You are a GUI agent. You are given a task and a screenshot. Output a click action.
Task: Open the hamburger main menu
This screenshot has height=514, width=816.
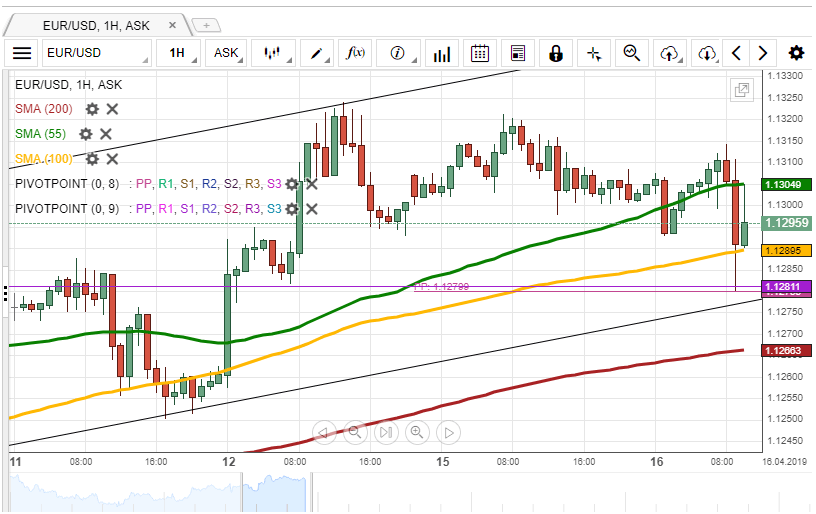pyautogui.click(x=22, y=53)
